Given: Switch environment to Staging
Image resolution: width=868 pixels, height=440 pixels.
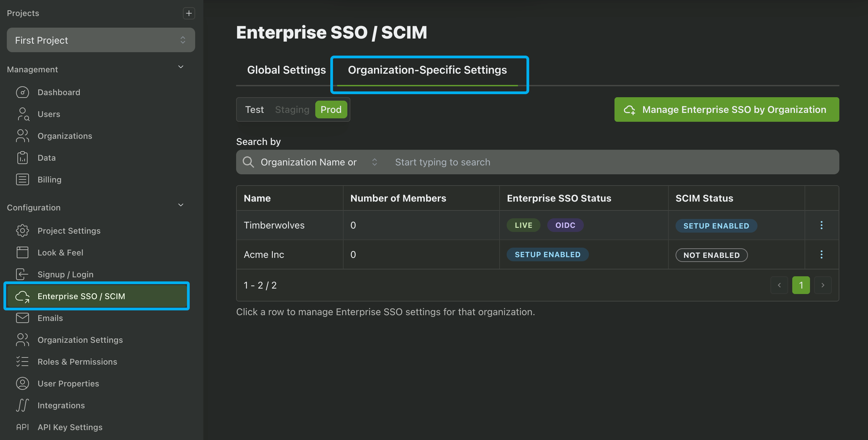Looking at the screenshot, I should [x=292, y=109].
